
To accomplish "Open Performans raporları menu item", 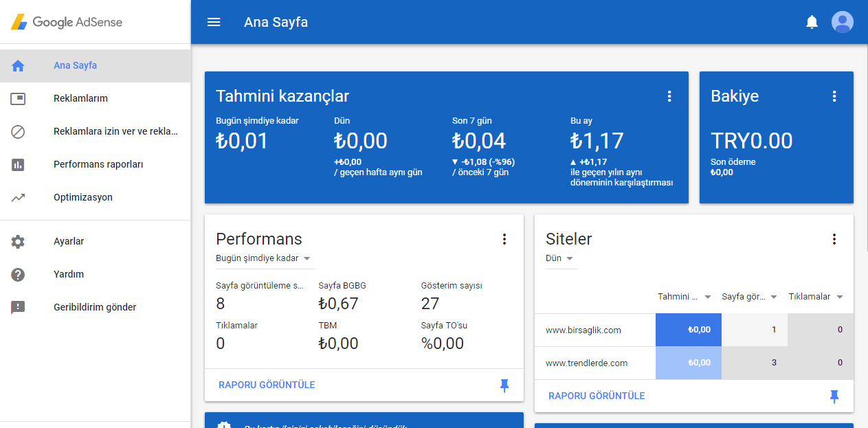I will (x=95, y=165).
